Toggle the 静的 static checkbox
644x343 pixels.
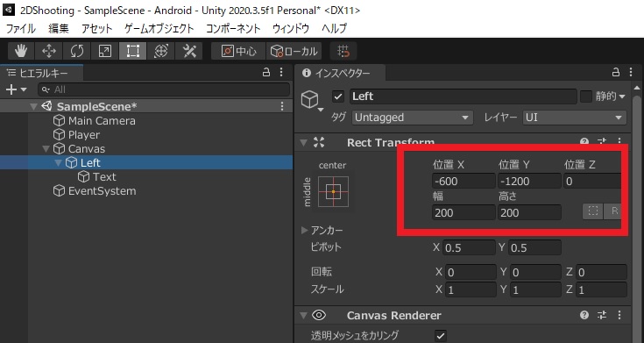585,96
